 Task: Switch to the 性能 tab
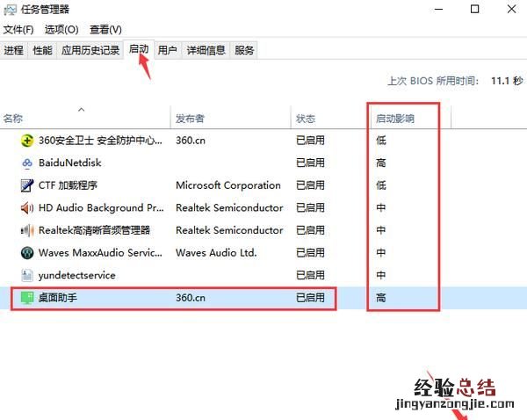42,50
